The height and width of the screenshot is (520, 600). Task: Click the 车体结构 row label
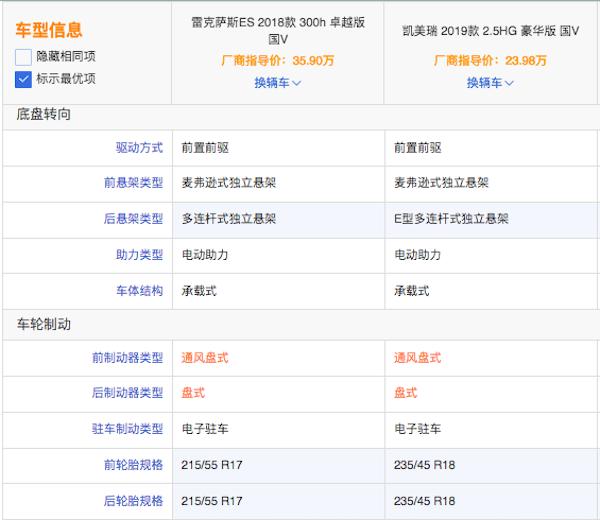pos(139,291)
